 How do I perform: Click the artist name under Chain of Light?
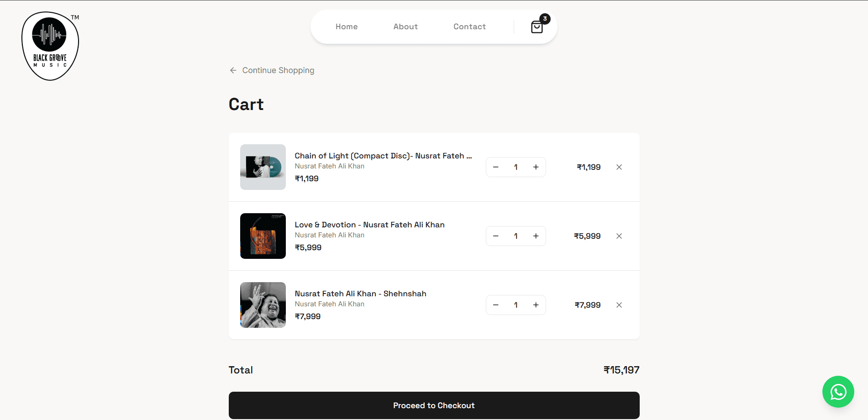pos(329,166)
